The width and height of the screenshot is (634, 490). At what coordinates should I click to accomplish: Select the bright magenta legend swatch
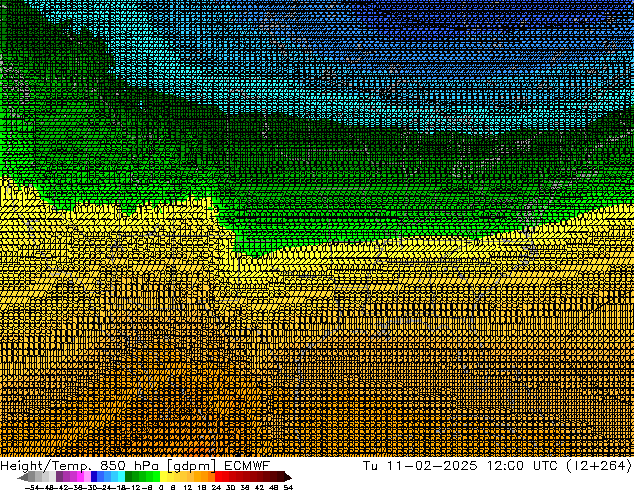click(x=80, y=476)
